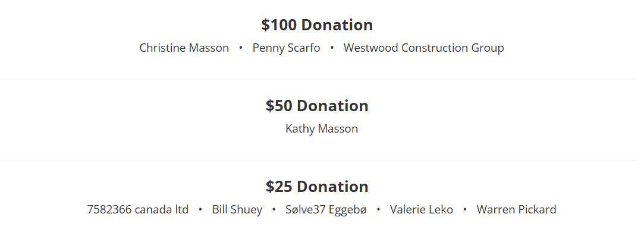The image size is (644, 239).
Task: Click the $100 Donation heading
Action: pos(317,25)
